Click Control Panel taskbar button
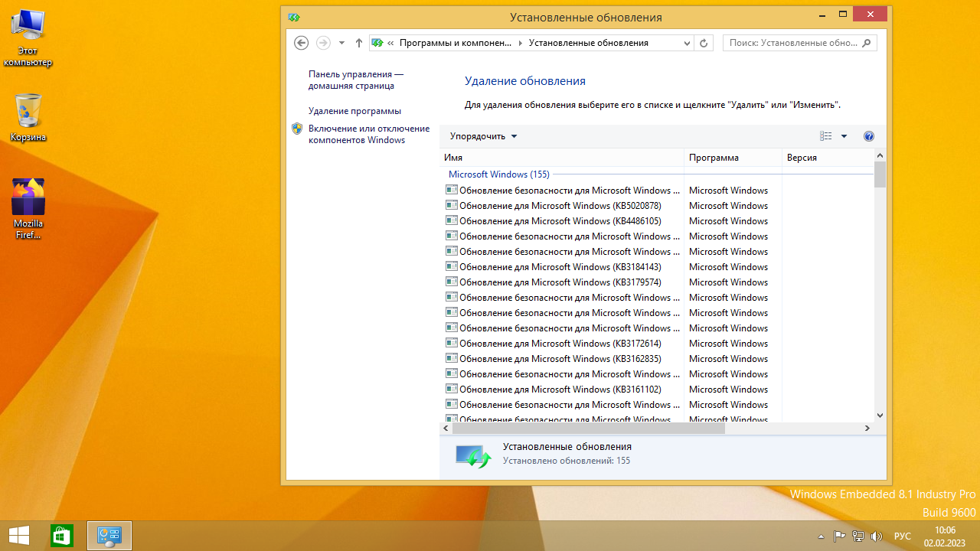The width and height of the screenshot is (980, 551). (x=109, y=536)
